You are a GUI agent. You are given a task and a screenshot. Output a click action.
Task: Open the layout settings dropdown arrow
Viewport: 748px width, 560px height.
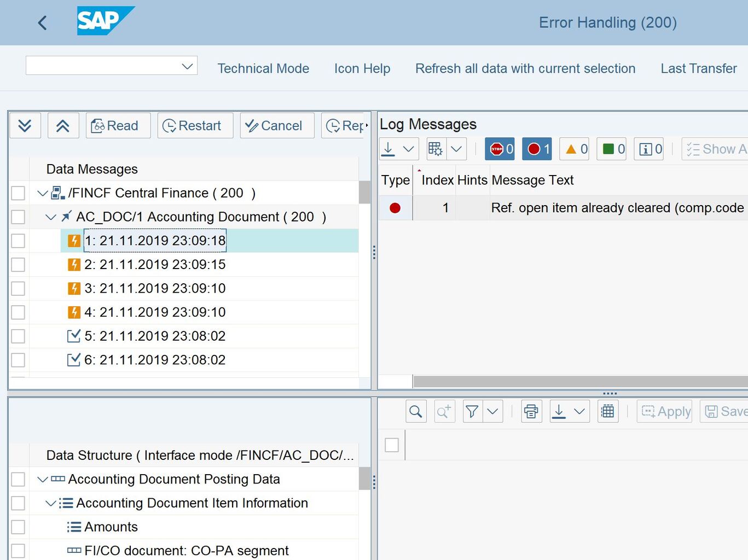pos(456,149)
